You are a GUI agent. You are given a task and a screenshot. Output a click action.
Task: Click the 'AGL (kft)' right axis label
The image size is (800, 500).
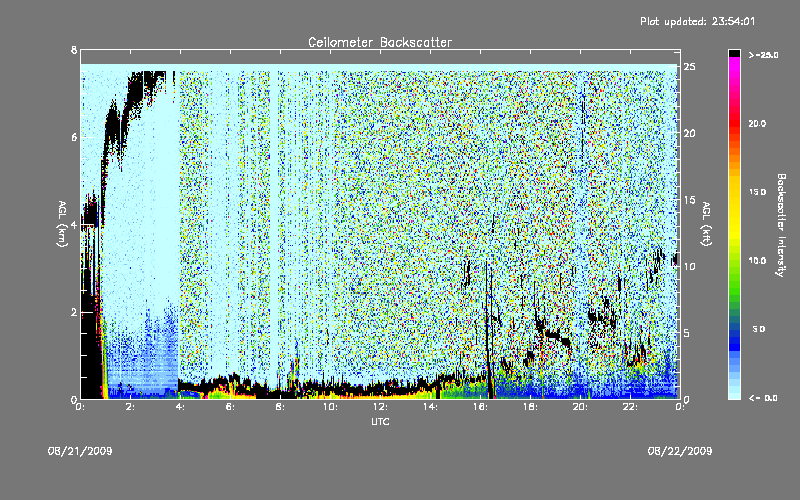(706, 224)
